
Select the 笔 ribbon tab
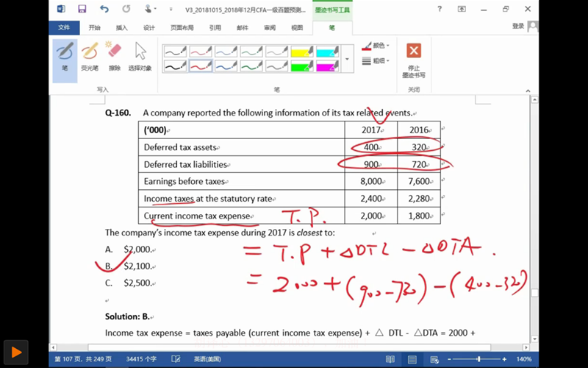(332, 28)
